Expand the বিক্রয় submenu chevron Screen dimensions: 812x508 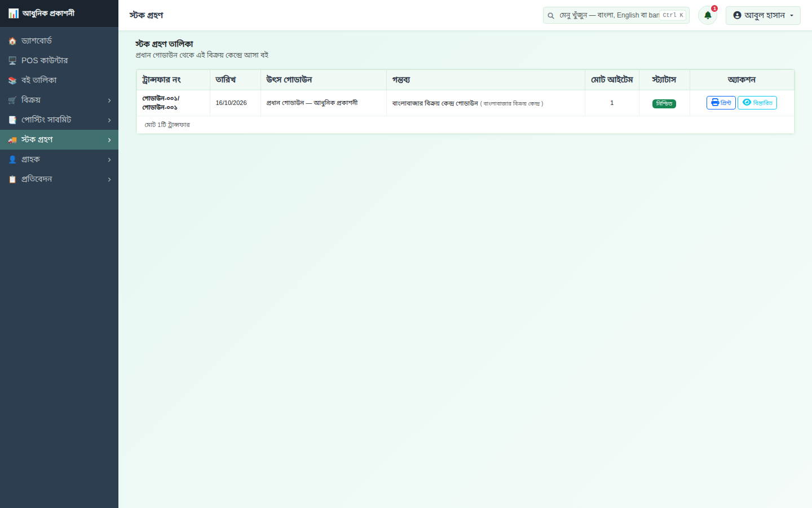tap(109, 100)
